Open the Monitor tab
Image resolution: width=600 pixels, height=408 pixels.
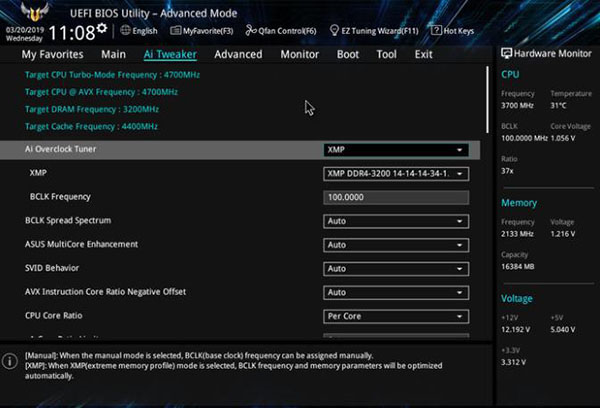[300, 54]
